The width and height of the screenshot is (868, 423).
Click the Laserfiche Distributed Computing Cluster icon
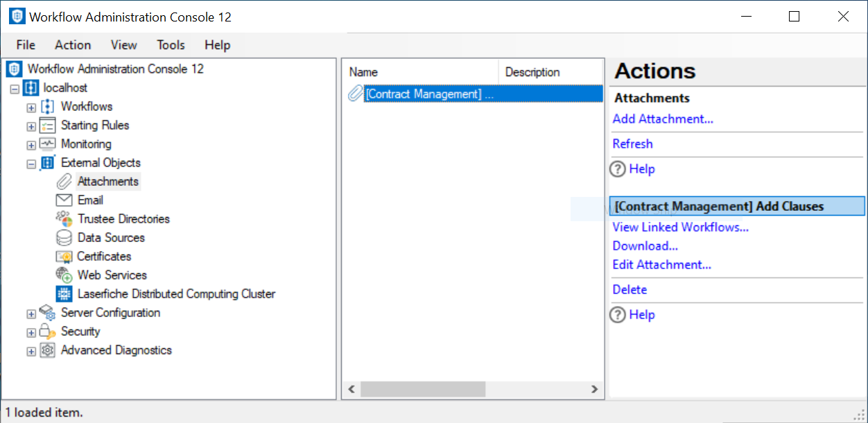click(x=64, y=294)
